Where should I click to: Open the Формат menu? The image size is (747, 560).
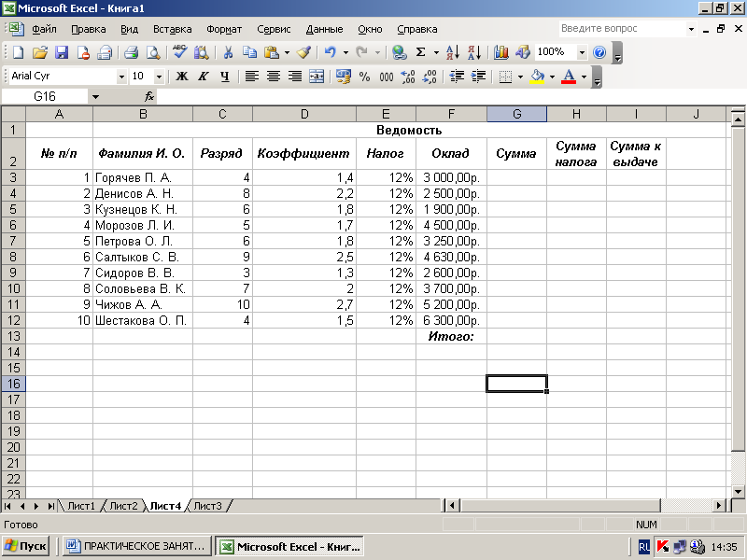coord(224,29)
